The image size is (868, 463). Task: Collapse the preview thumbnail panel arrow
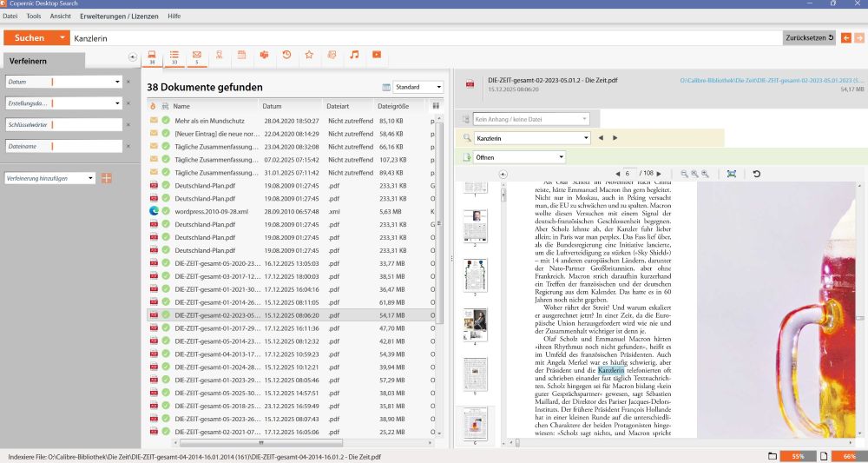(x=503, y=174)
